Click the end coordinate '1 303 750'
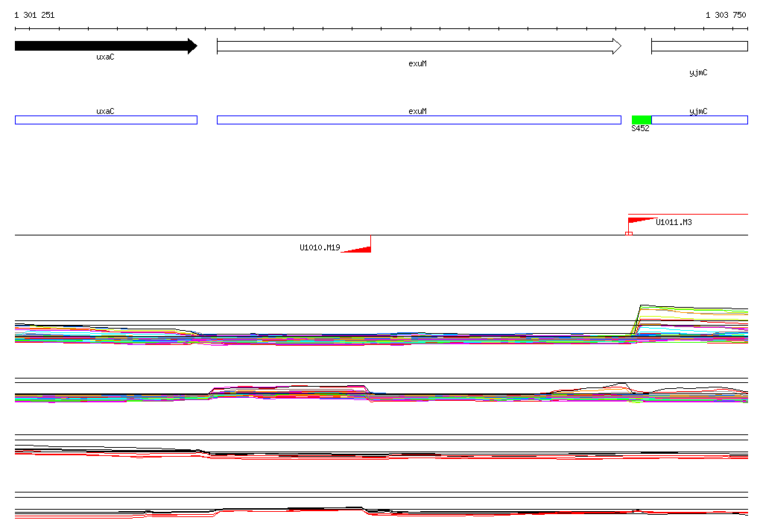This screenshot has height=532, width=763. [x=726, y=15]
